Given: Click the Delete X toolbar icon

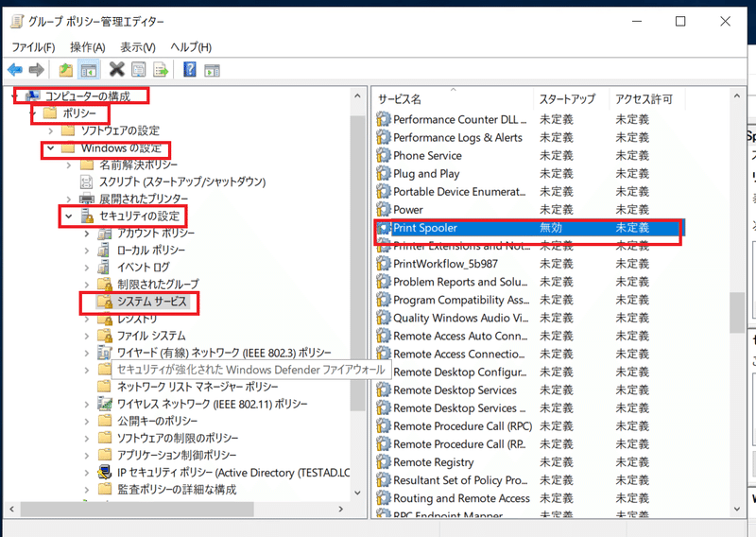Looking at the screenshot, I should (116, 70).
